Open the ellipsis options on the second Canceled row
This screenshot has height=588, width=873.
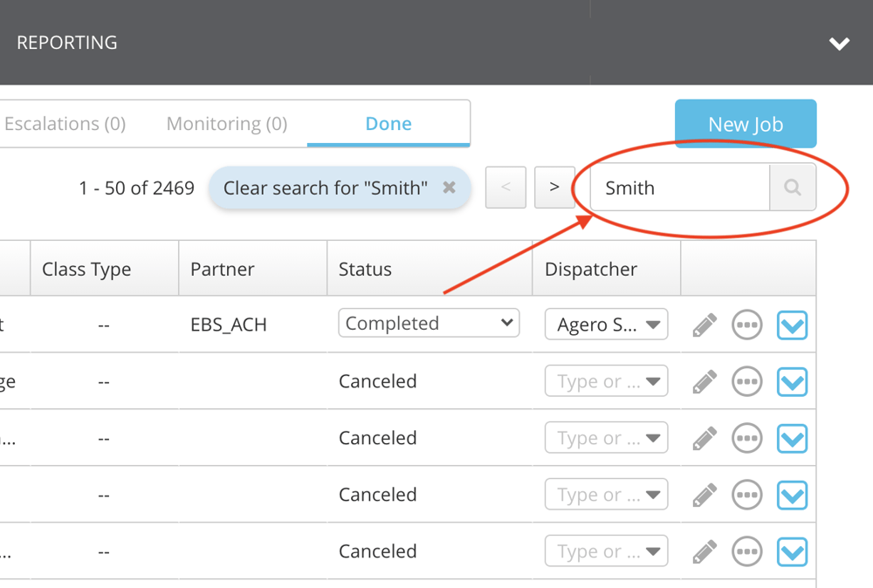(x=746, y=438)
